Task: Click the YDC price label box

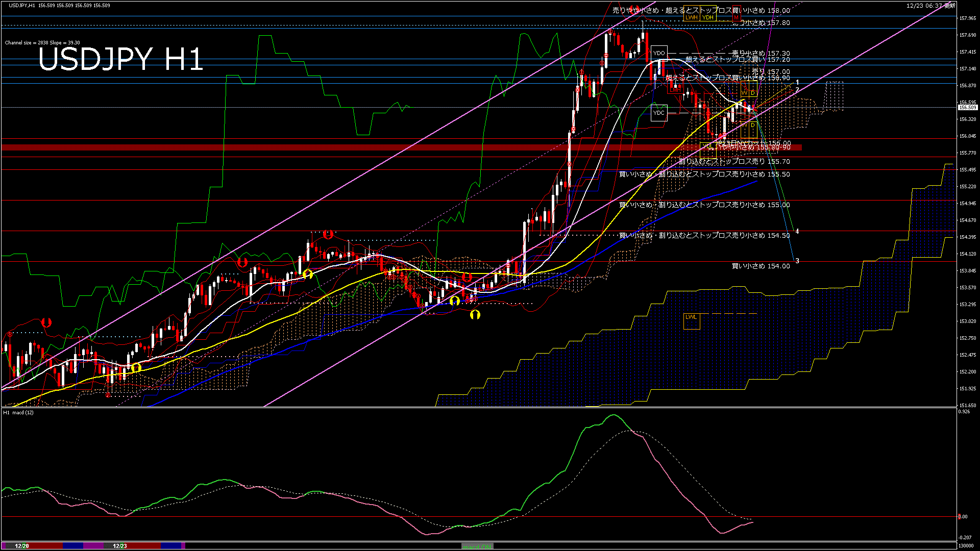Action: point(659,113)
